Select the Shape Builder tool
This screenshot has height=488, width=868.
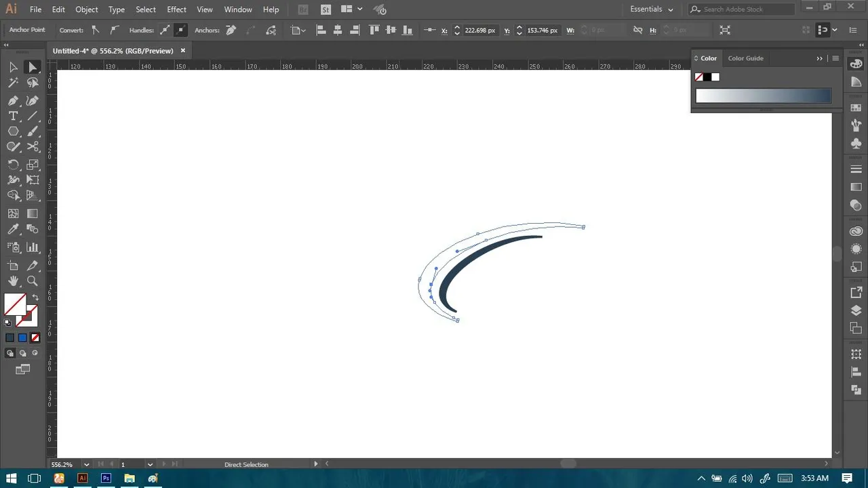[x=13, y=196]
